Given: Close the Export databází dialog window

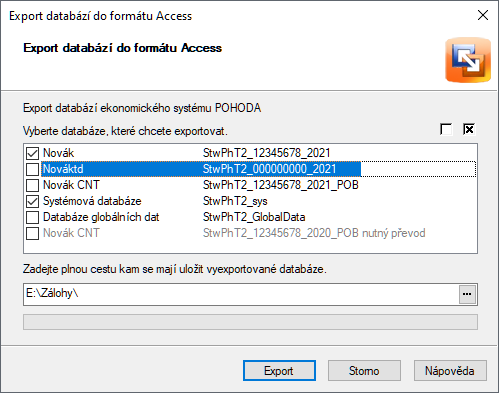Looking at the screenshot, I should point(483,15).
